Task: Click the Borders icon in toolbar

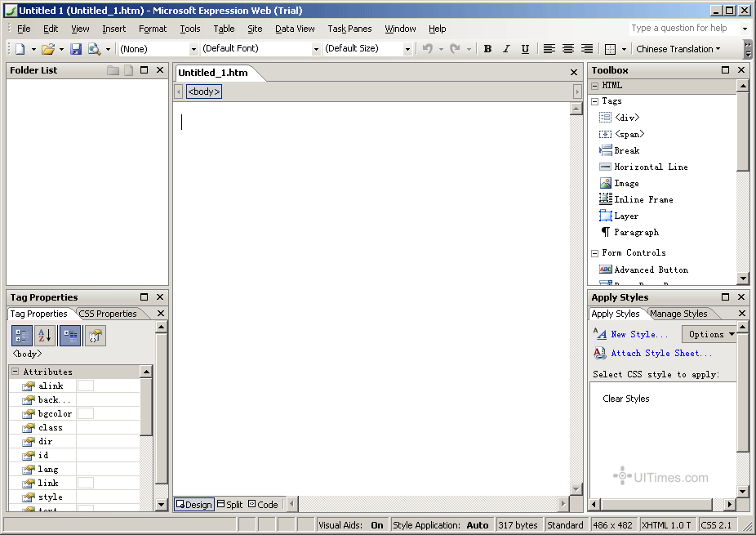Action: pyautogui.click(x=610, y=49)
